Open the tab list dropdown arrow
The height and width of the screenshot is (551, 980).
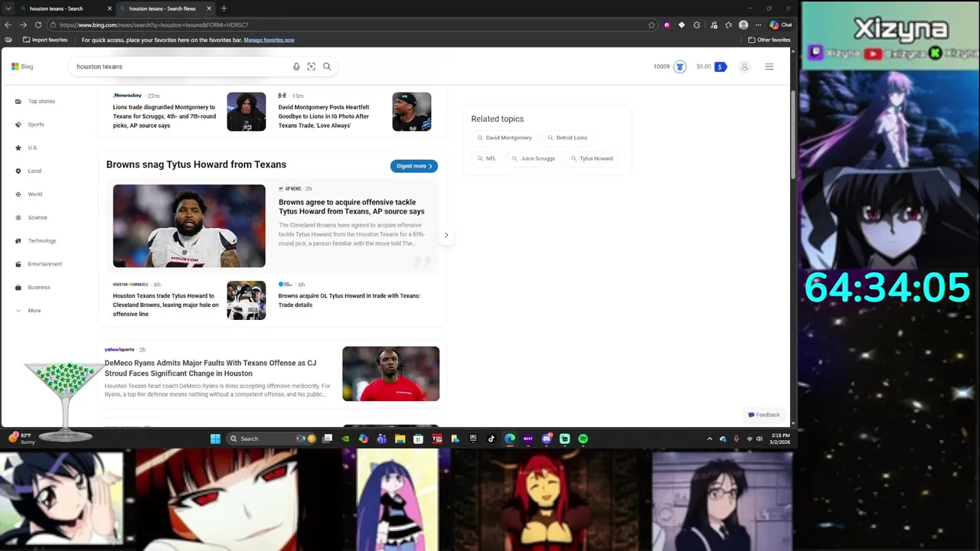click(8, 8)
